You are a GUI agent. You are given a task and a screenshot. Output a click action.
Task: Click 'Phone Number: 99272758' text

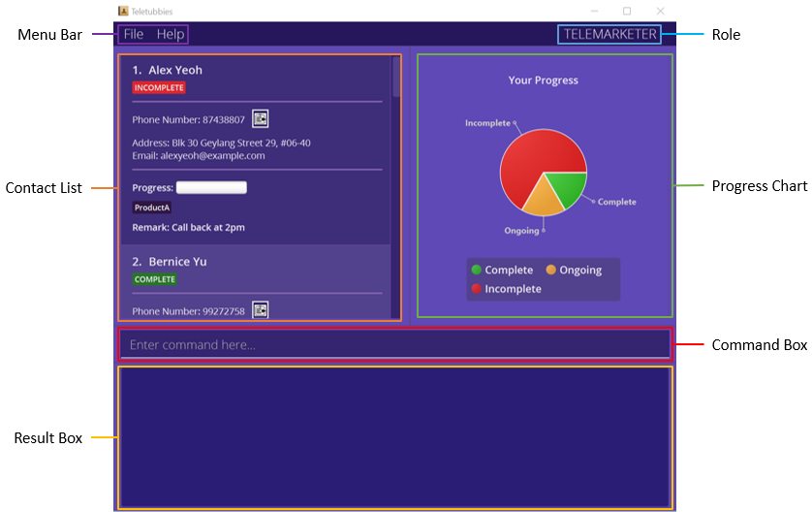pos(189,311)
